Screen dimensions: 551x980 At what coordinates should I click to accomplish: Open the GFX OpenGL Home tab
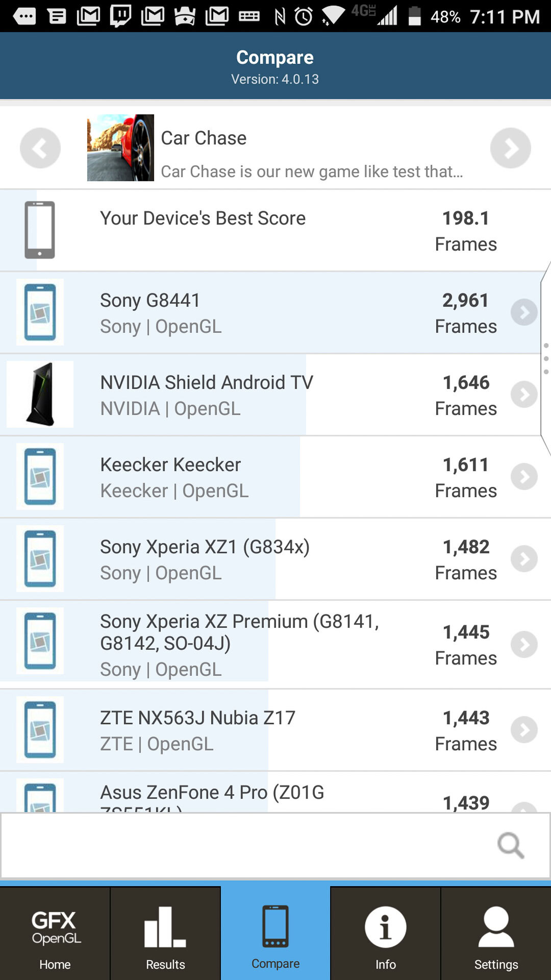pyautogui.click(x=55, y=933)
